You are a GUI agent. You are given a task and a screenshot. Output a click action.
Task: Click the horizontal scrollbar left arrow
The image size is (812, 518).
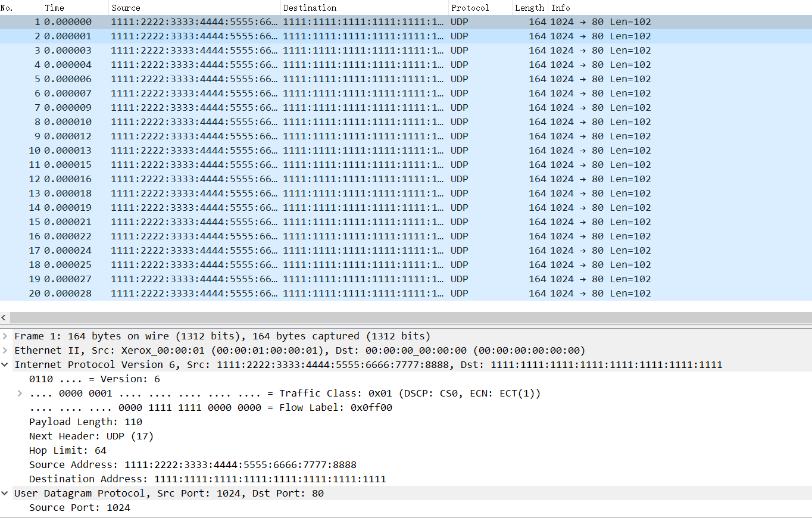coord(5,319)
